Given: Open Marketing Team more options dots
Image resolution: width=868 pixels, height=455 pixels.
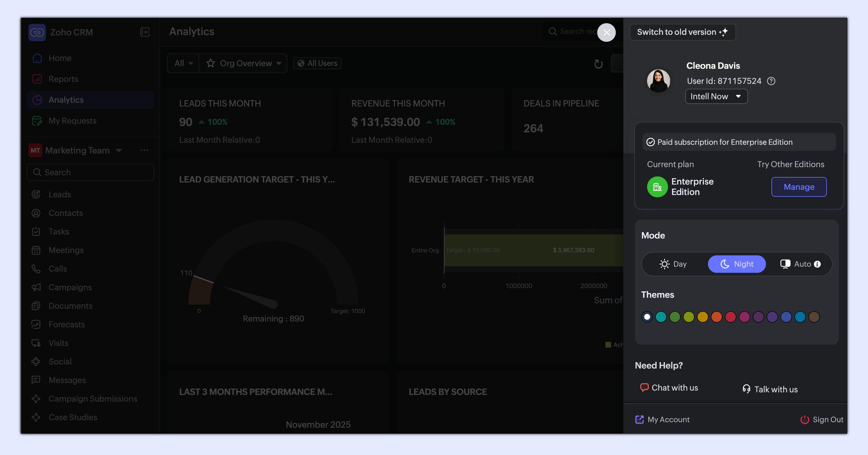Looking at the screenshot, I should [x=144, y=150].
